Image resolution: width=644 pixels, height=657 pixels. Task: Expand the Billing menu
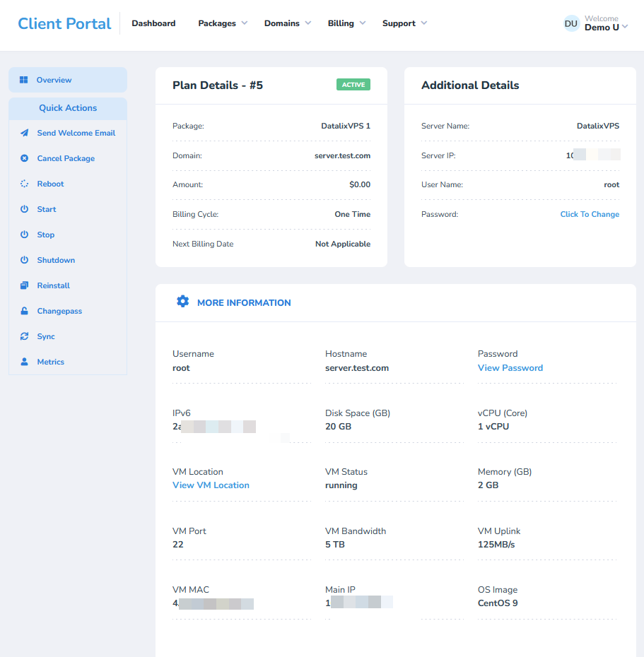[346, 23]
